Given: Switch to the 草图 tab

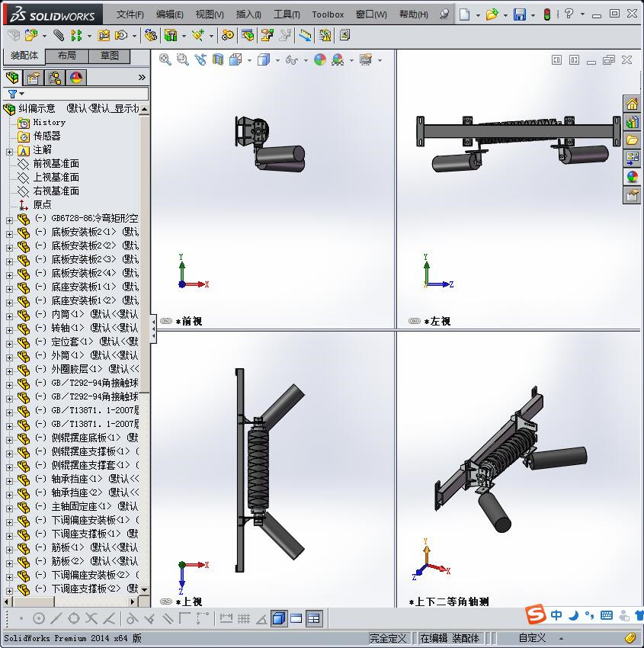Looking at the screenshot, I should click(110, 56).
